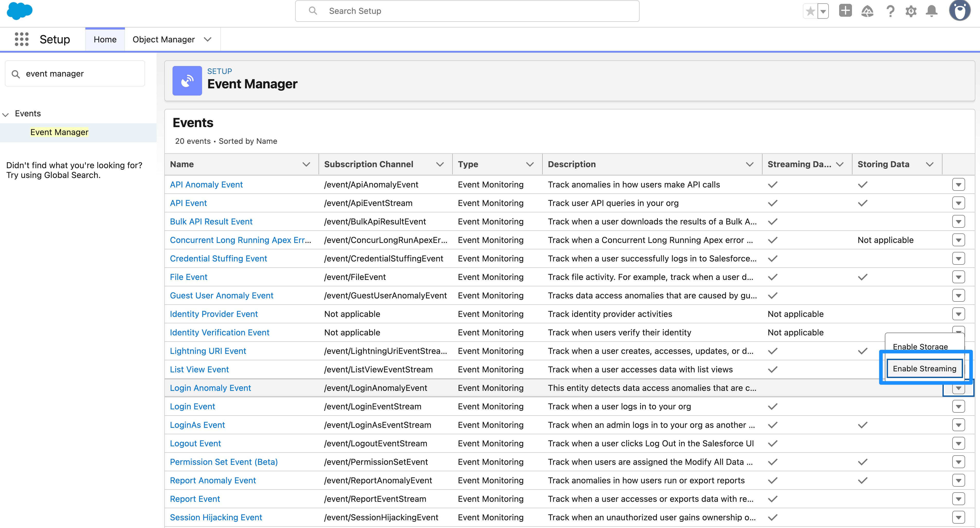Click the favorites star icon
The image size is (980, 528).
[810, 11]
